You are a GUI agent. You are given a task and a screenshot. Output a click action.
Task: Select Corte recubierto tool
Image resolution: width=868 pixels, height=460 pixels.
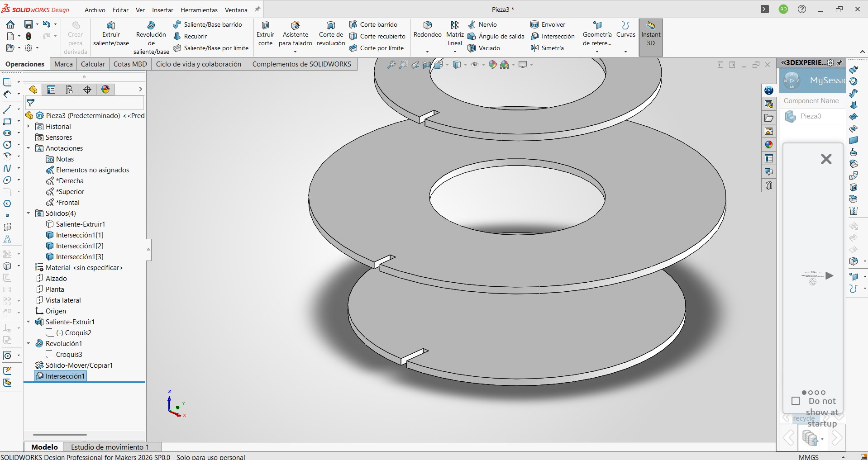377,36
